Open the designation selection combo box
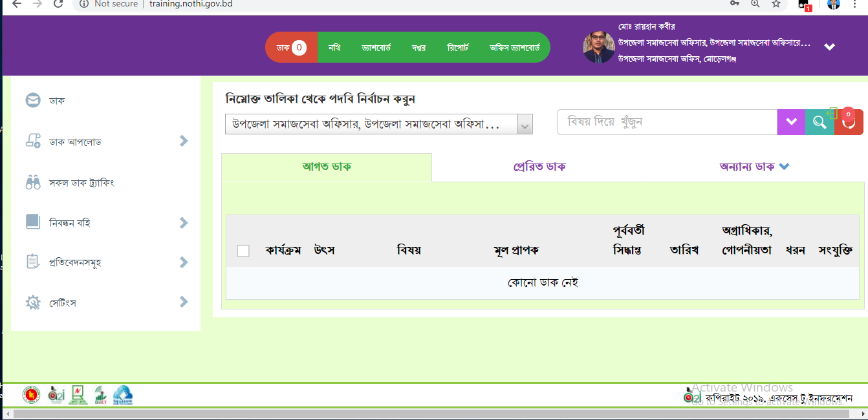868x420 pixels. (378, 124)
